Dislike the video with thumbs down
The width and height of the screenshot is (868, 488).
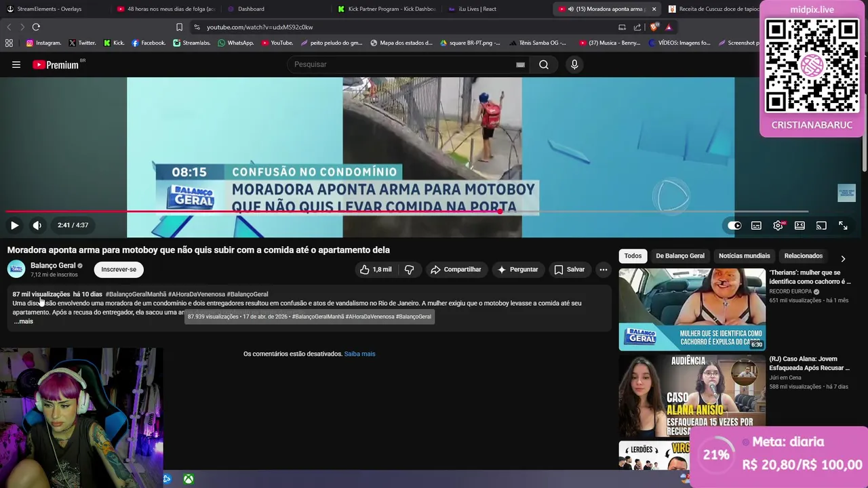point(409,270)
